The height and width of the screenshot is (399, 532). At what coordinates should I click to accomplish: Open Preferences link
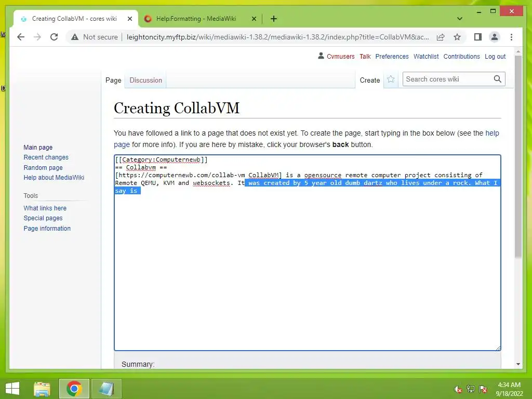tap(392, 56)
